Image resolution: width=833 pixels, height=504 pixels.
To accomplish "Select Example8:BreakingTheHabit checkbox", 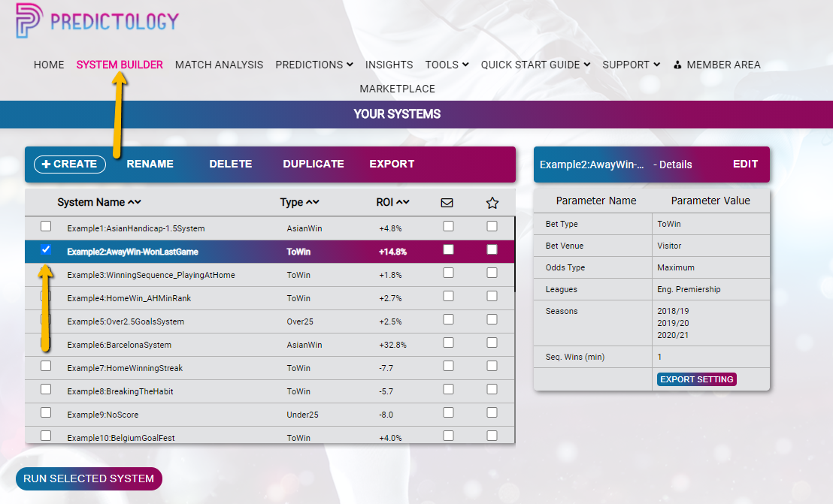I will coord(46,389).
